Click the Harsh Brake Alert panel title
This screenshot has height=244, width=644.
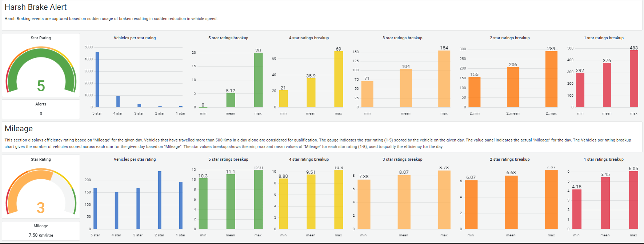36,7
